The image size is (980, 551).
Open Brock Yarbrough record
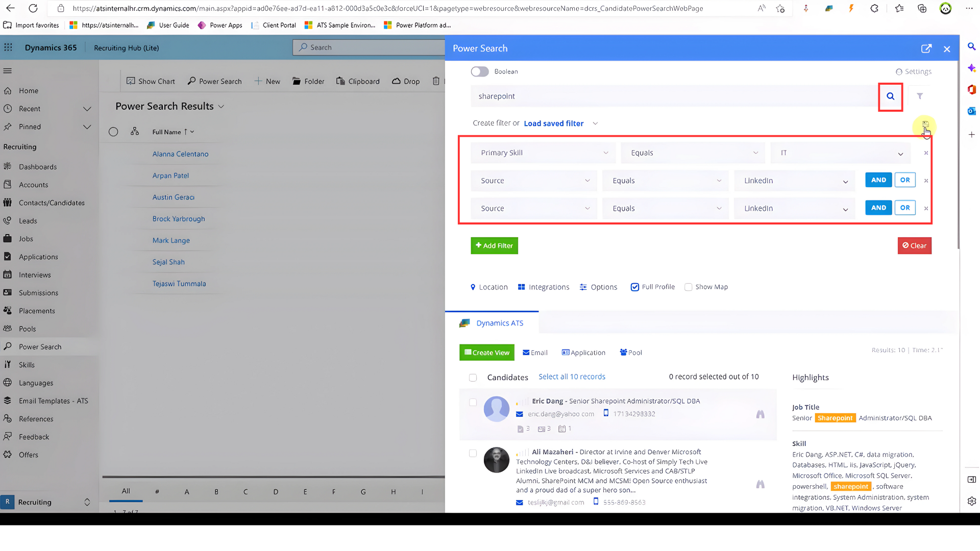click(x=179, y=219)
